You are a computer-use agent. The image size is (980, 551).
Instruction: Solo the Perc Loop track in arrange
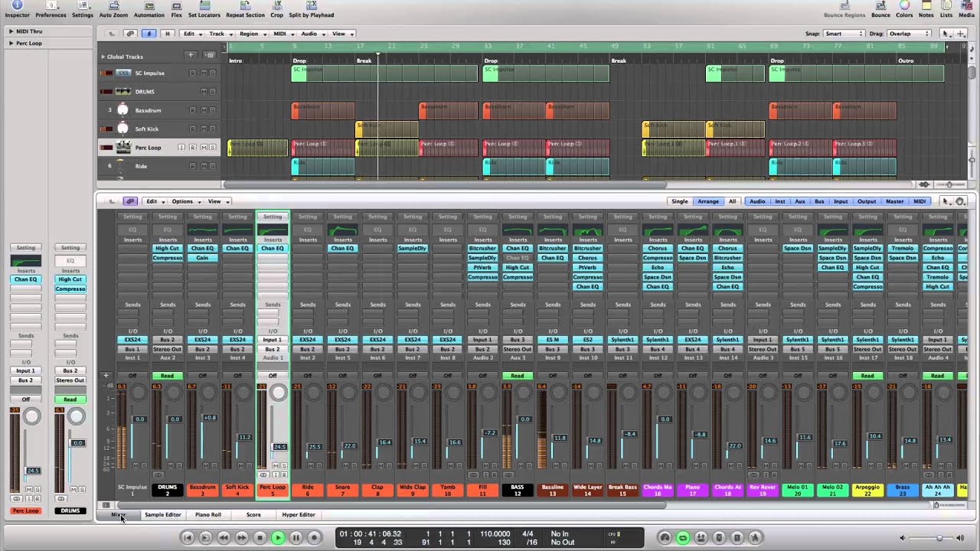pos(213,148)
